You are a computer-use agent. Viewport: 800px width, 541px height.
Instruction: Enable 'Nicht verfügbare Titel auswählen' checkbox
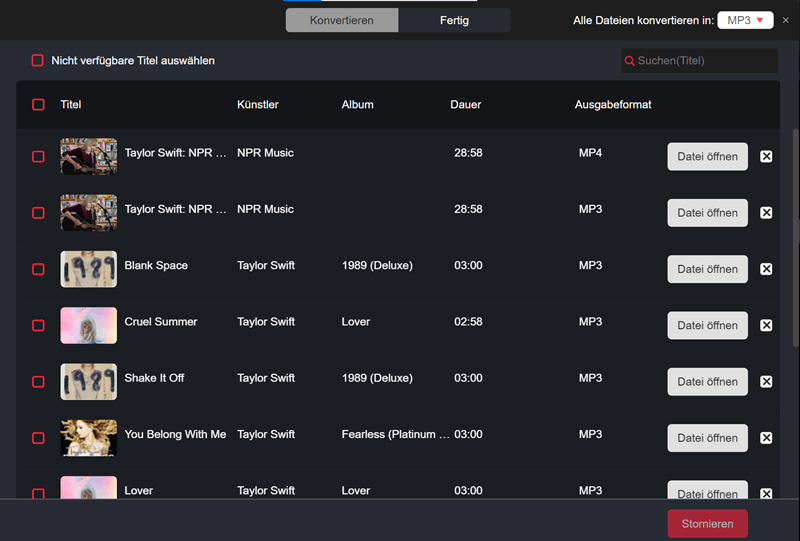tap(38, 61)
